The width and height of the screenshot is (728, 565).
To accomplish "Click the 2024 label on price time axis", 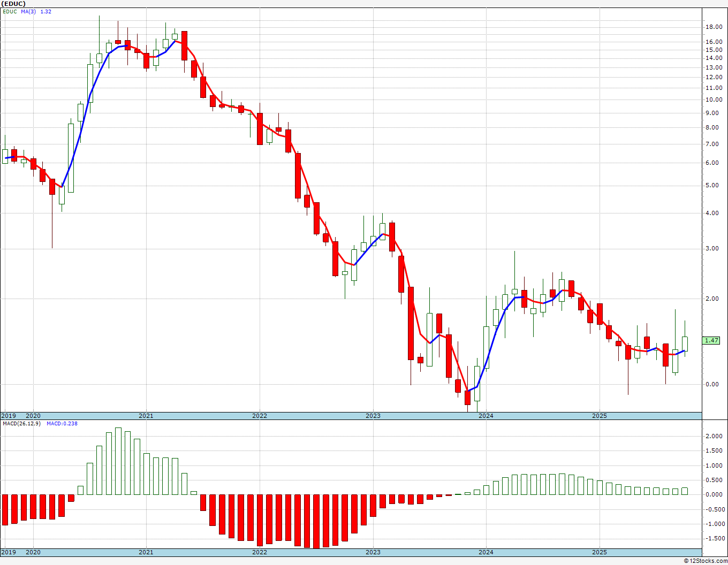I will [x=486, y=416].
